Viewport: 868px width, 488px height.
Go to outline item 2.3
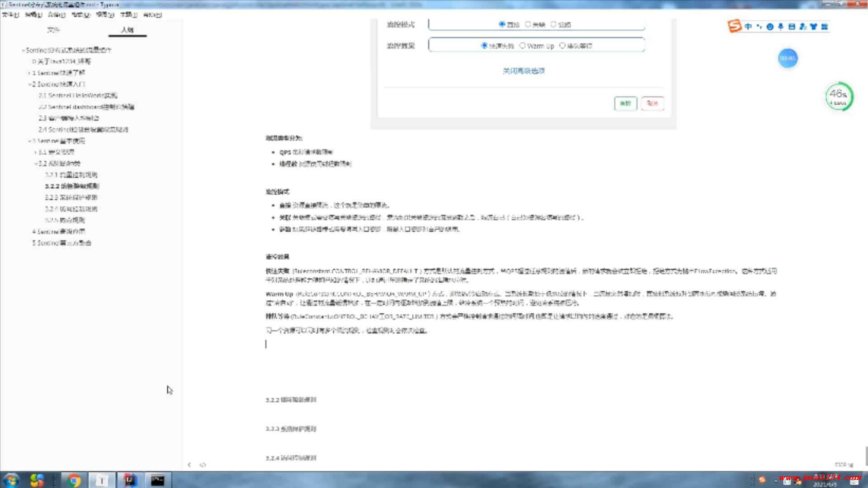(69, 118)
